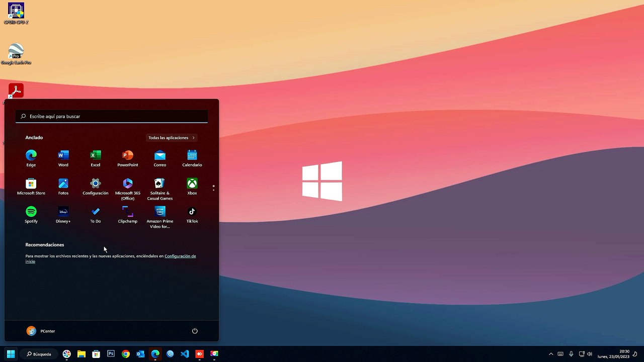
Task: Open Microsoft Store from the taskbar
Action: [96, 354]
